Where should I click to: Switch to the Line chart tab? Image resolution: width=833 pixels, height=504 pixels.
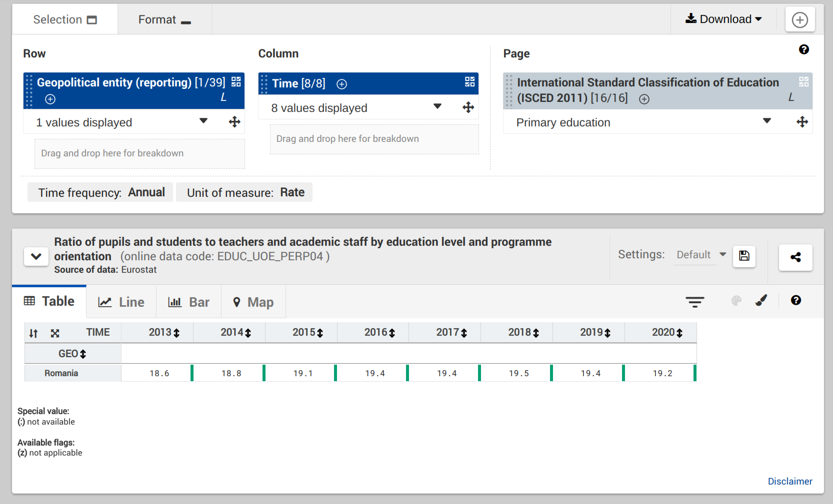[x=121, y=302]
